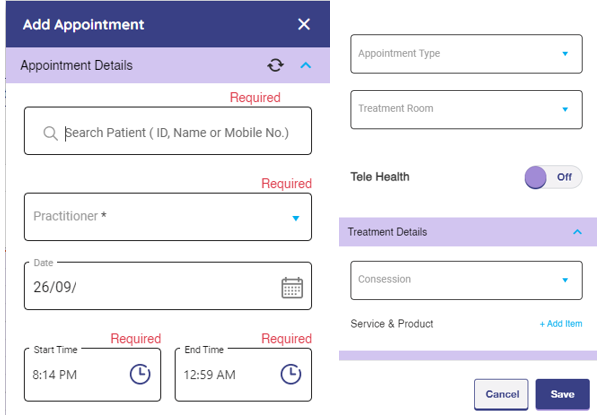Toggle the Tele Health switch

click(x=553, y=177)
